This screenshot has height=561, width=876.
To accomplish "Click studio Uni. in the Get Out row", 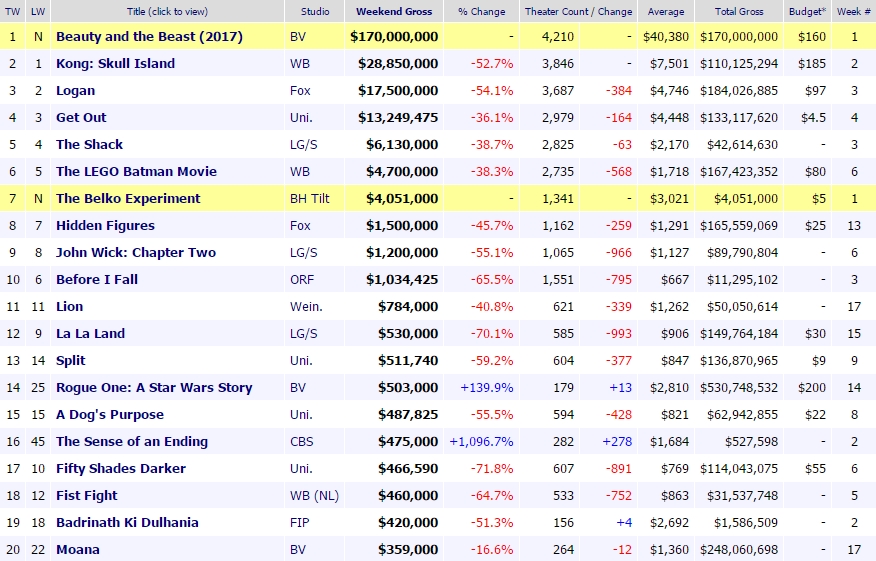I will click(x=301, y=117).
